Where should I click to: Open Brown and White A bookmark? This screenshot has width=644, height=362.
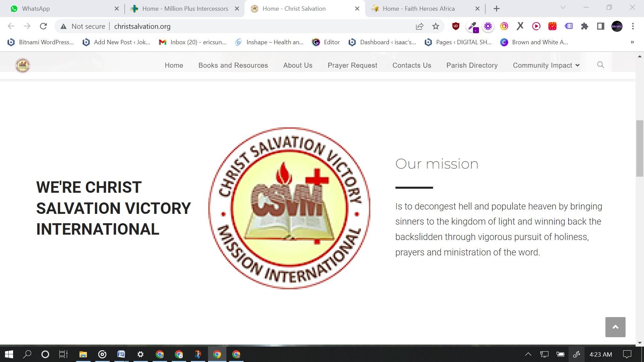coord(534,42)
